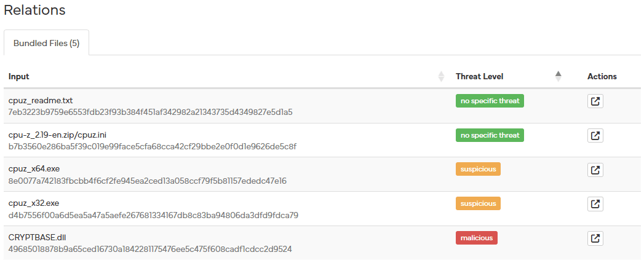Sort table by Input column arrows
Image resolution: width=644 pixels, height=263 pixels.
click(440, 76)
